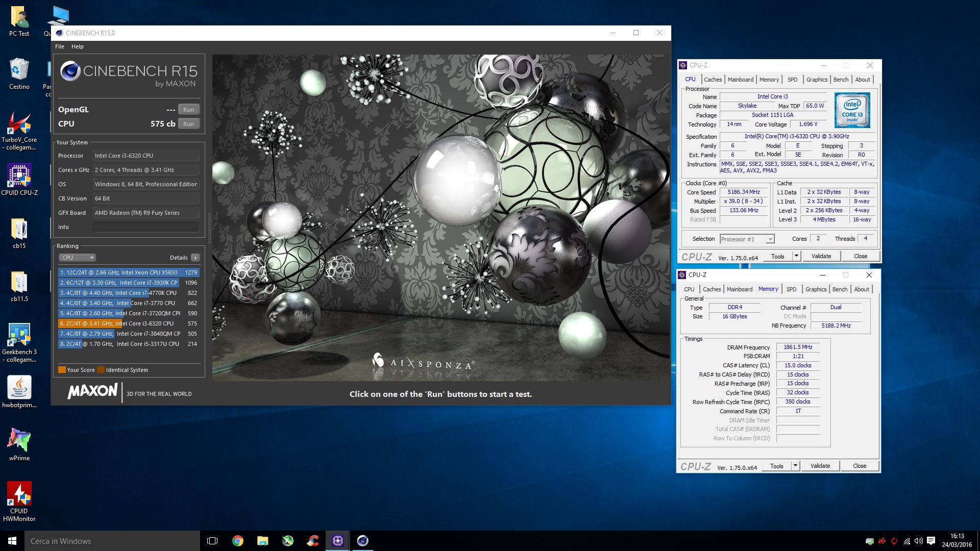Click Close button in upper CPU-Z window
This screenshot has height=551, width=980.
coord(861,256)
